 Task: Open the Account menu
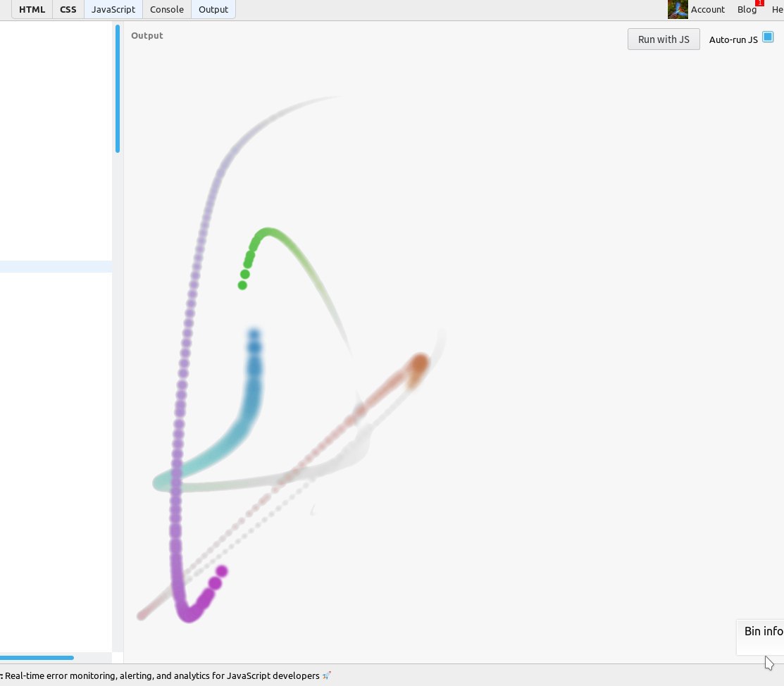(707, 9)
